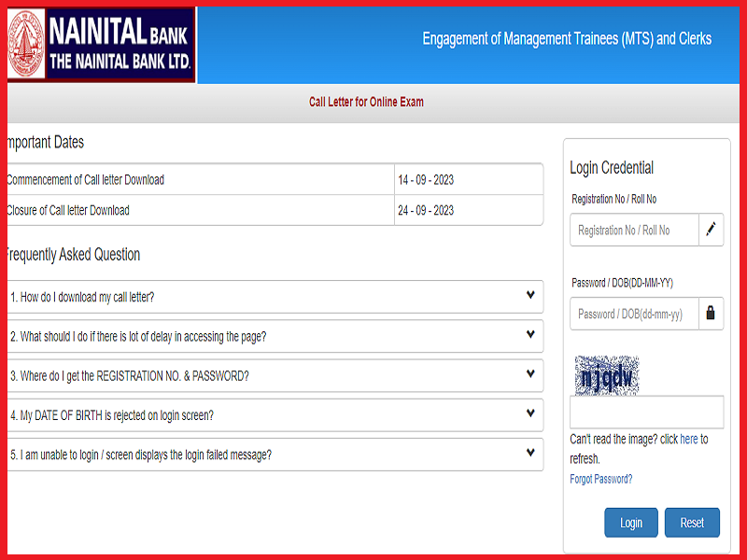Click 'Commencement of Call letter Download' cell
Screen dimensions: 747x560
pyautogui.click(x=201, y=179)
